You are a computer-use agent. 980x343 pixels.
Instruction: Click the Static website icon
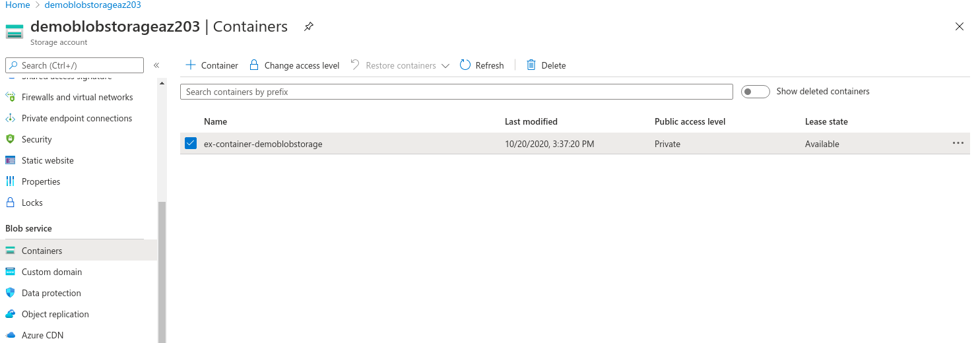(x=10, y=160)
